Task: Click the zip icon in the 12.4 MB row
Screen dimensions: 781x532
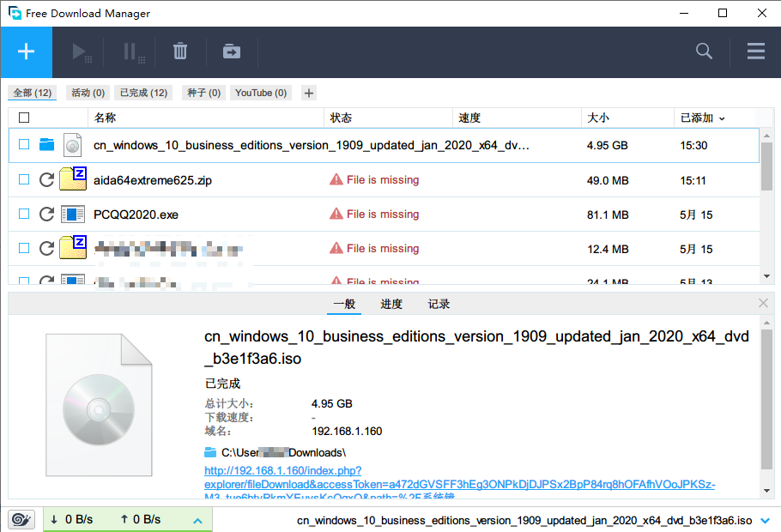Action: [x=73, y=247]
